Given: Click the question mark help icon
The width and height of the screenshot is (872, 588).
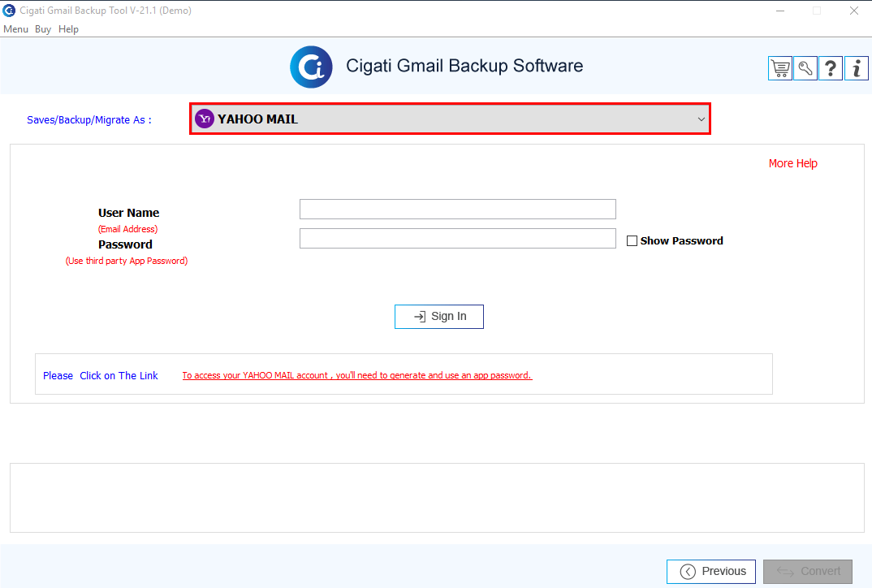Looking at the screenshot, I should point(831,68).
